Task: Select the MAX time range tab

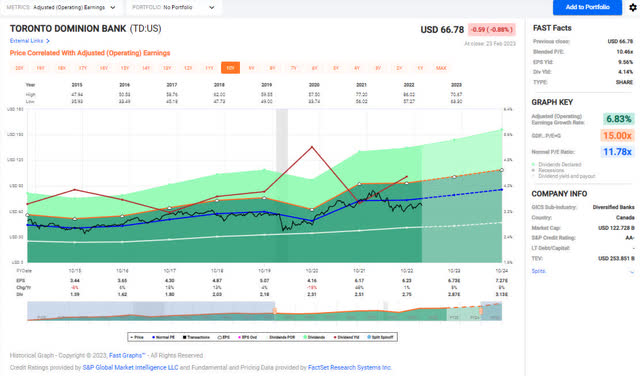Action: point(441,68)
